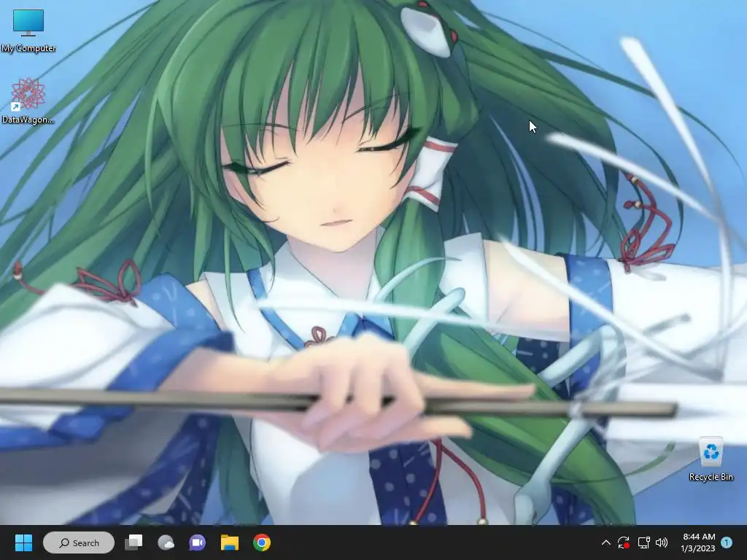747x560 pixels.
Task: Open Windows Update tray icon
Action: pyautogui.click(x=624, y=542)
